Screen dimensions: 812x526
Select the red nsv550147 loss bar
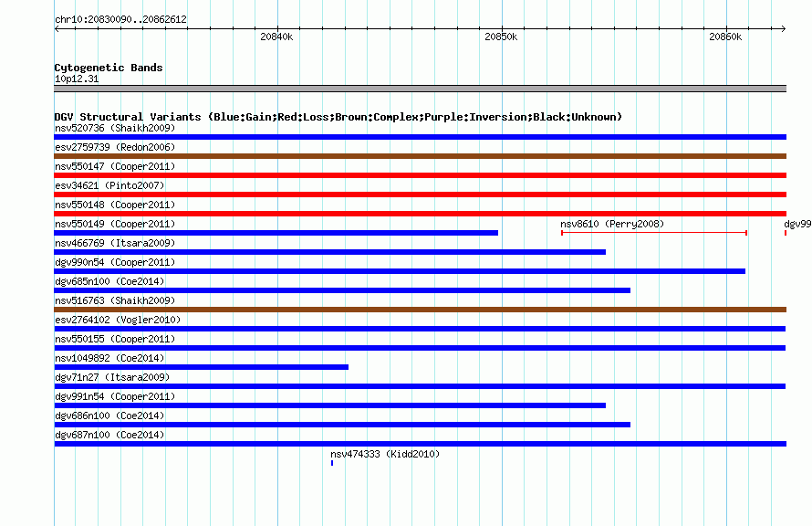point(420,175)
